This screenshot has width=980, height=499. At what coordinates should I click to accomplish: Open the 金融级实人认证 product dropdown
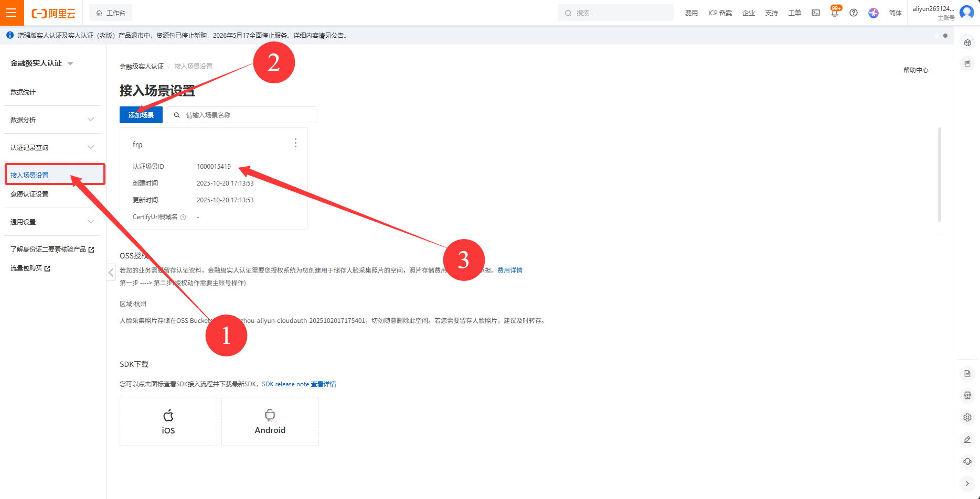click(x=42, y=63)
